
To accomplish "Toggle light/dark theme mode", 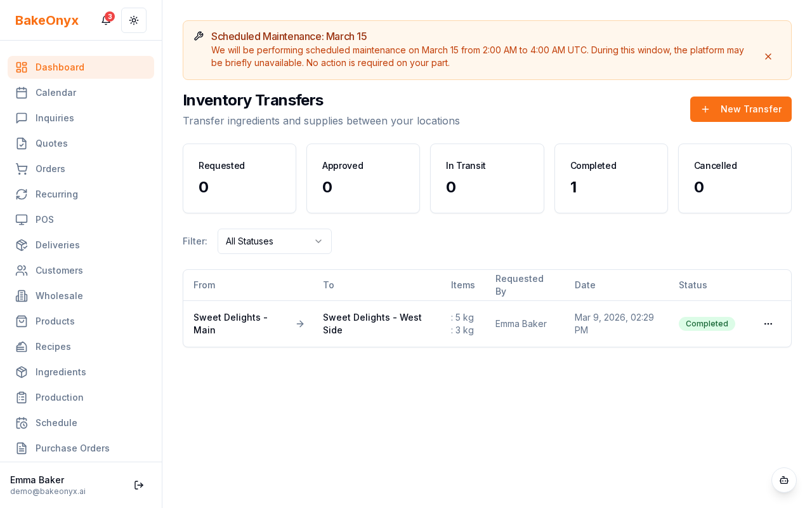I will [x=134, y=20].
